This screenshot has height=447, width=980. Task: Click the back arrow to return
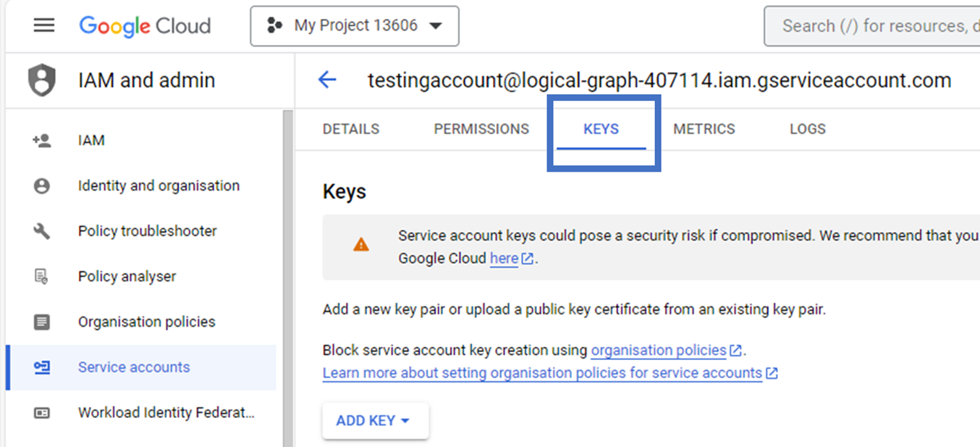[327, 80]
